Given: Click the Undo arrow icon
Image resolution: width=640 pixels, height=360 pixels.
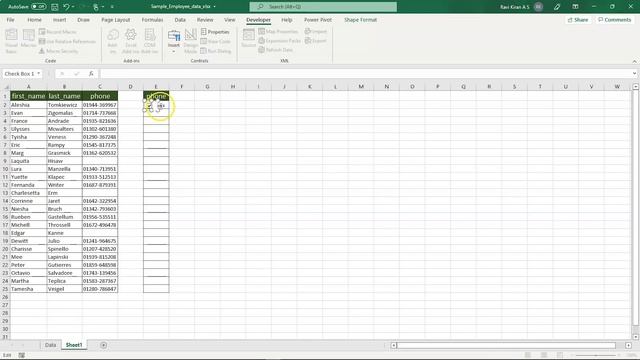Looking at the screenshot, I should (67, 7).
